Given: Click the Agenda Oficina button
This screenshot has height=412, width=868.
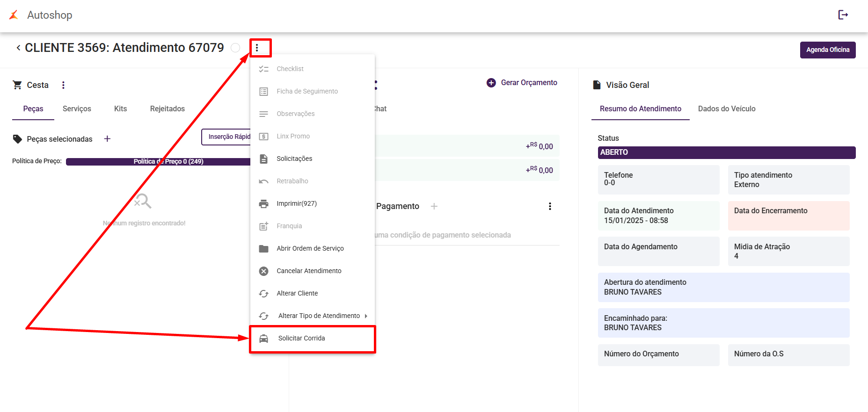Looking at the screenshot, I should (x=827, y=50).
